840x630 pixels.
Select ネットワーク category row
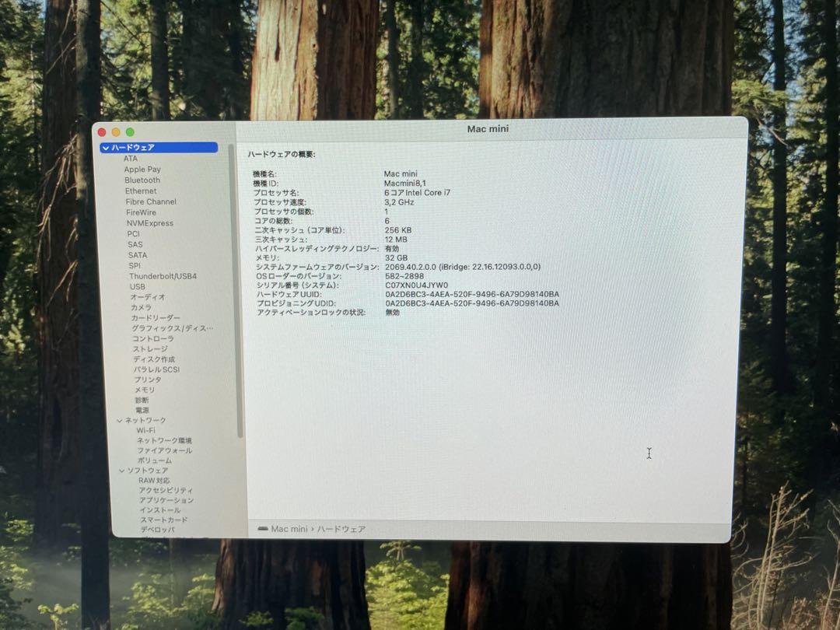point(145,421)
